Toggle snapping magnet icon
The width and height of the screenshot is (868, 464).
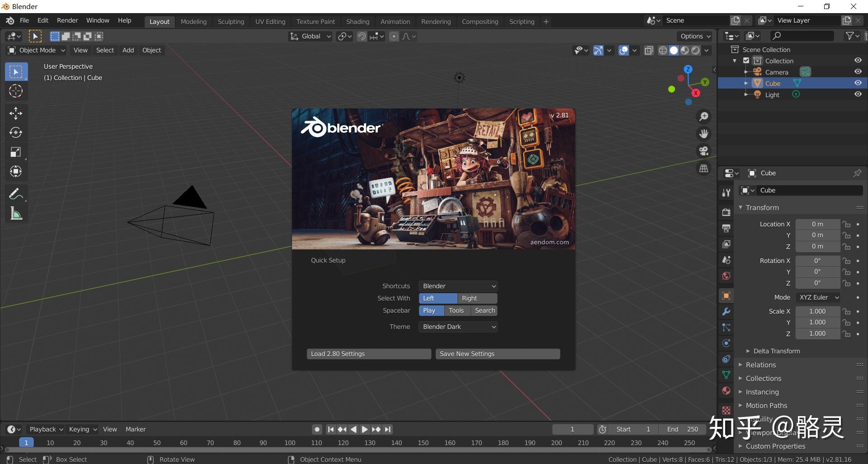click(x=362, y=36)
